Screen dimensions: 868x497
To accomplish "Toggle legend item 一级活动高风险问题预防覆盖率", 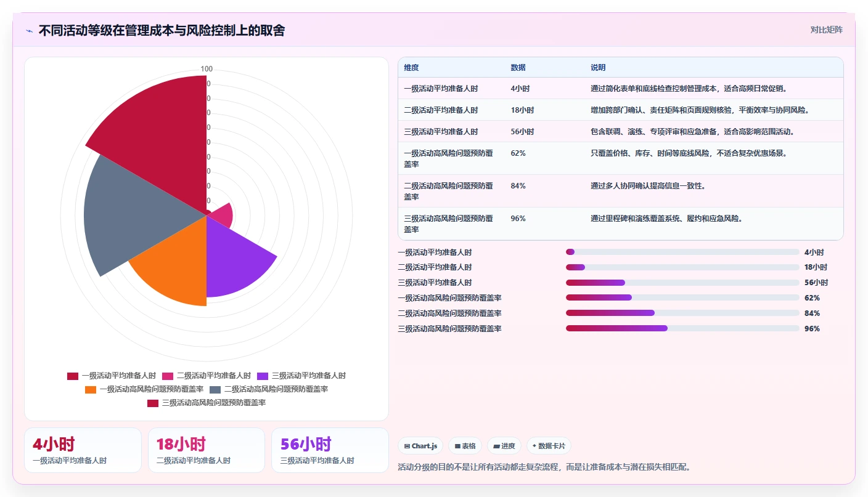I will (144, 389).
